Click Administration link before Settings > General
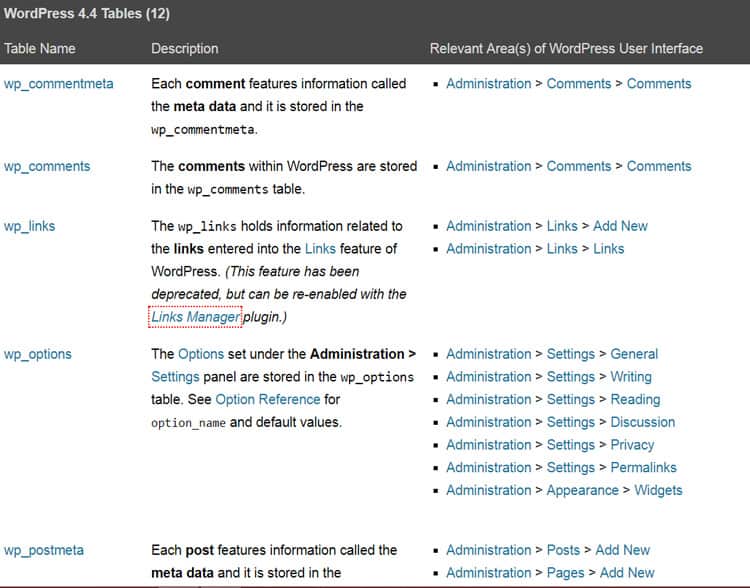The image size is (750, 588). click(x=489, y=354)
